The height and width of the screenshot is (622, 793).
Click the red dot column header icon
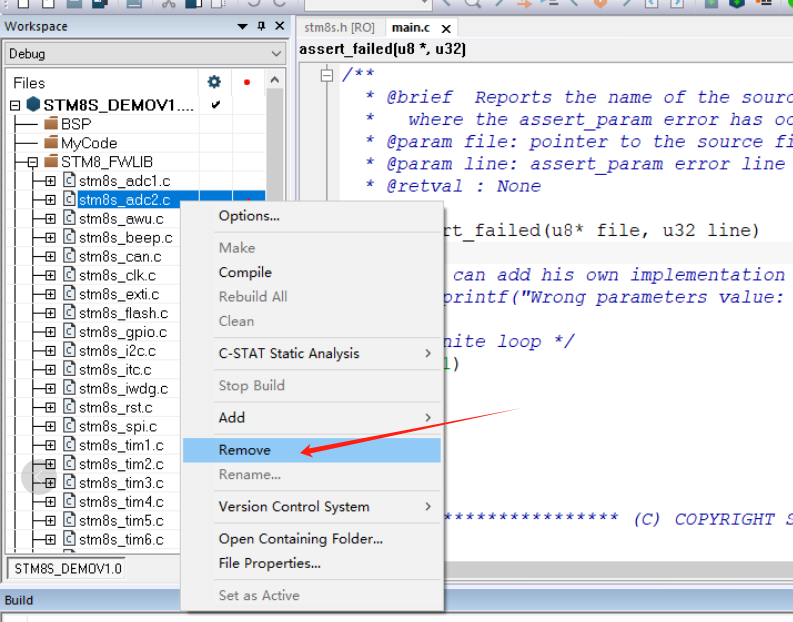[x=247, y=82]
